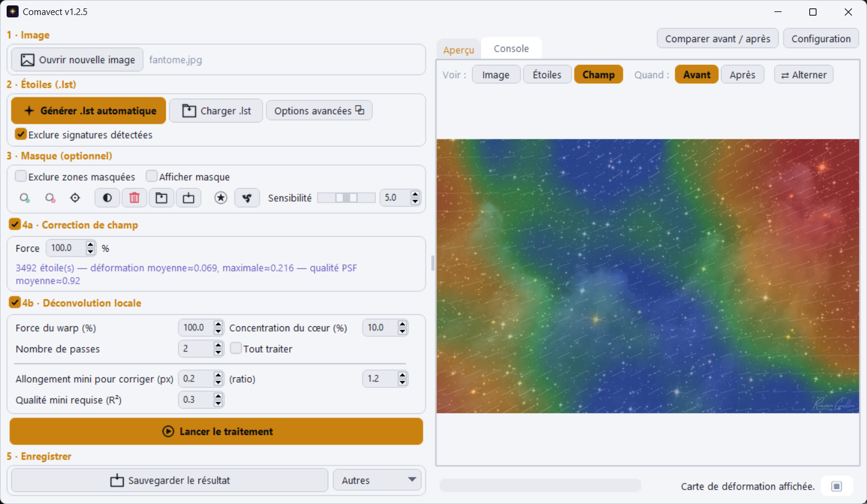The height and width of the screenshot is (504, 867).
Task: Increase Sensibilité value with up arrow
Action: point(415,194)
